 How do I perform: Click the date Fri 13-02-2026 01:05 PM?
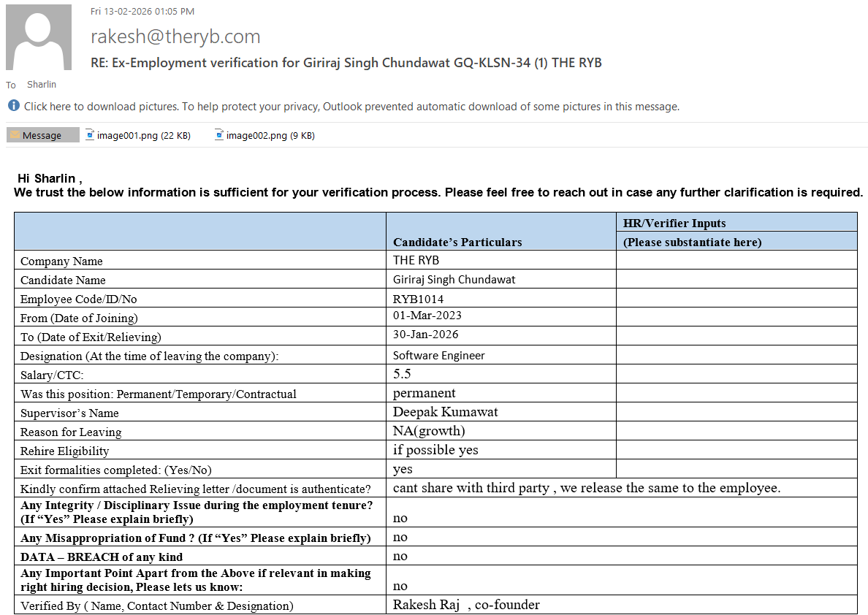142,11
